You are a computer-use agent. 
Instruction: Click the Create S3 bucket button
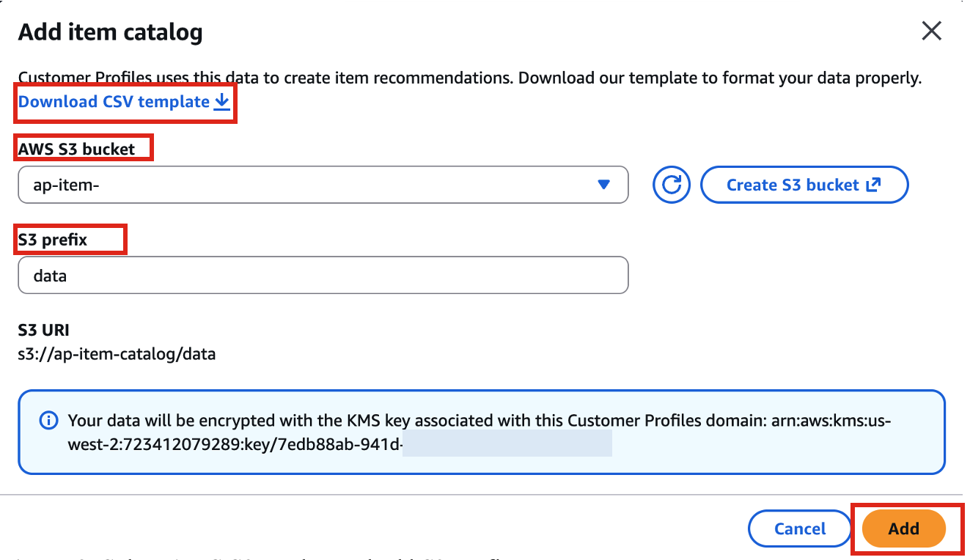coord(804,185)
